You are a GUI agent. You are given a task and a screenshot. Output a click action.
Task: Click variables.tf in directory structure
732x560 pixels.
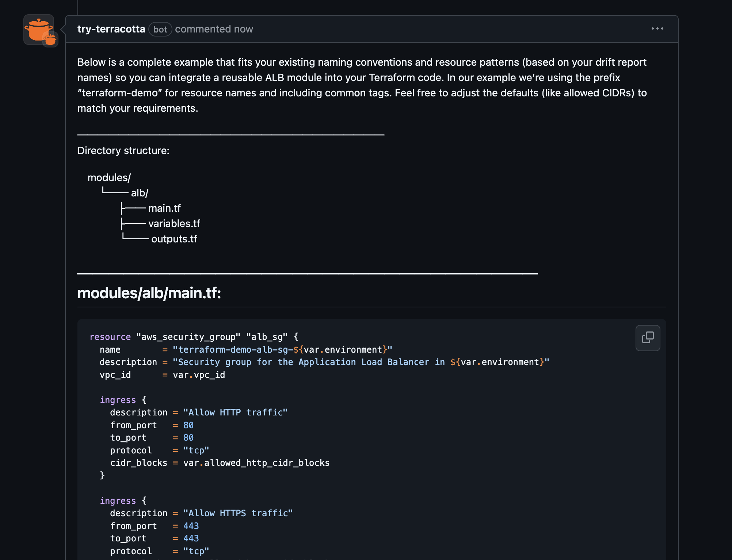pos(174,224)
